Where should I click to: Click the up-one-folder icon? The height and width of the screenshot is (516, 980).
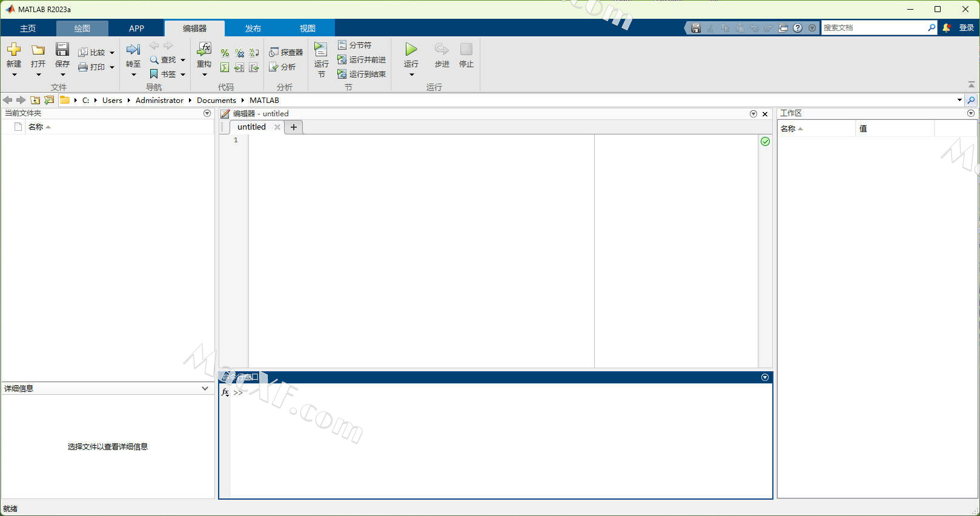(35, 100)
